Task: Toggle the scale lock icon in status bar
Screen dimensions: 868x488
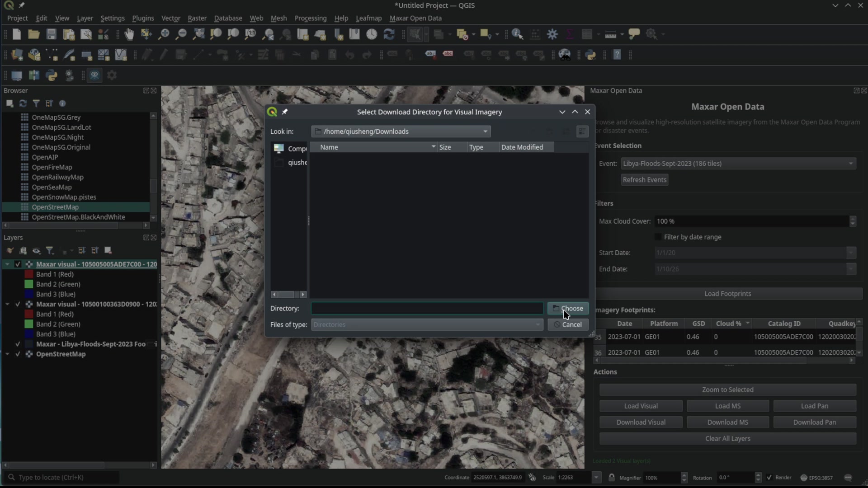Action: click(611, 477)
